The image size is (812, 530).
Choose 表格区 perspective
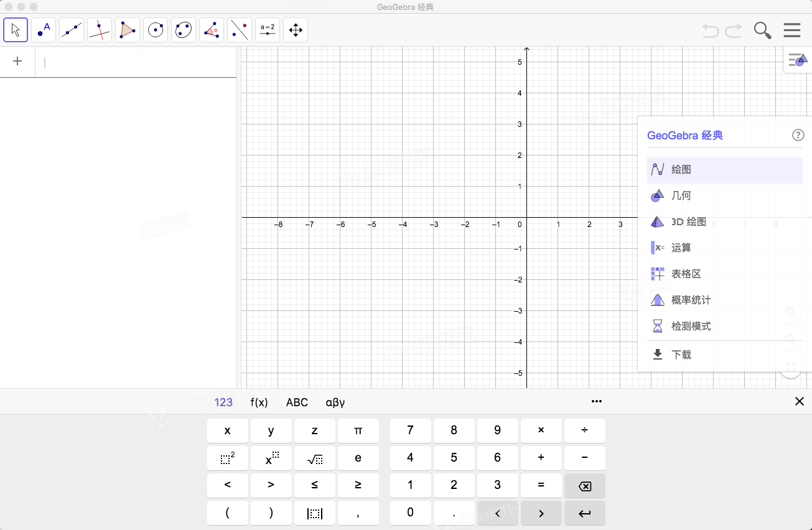point(725,274)
